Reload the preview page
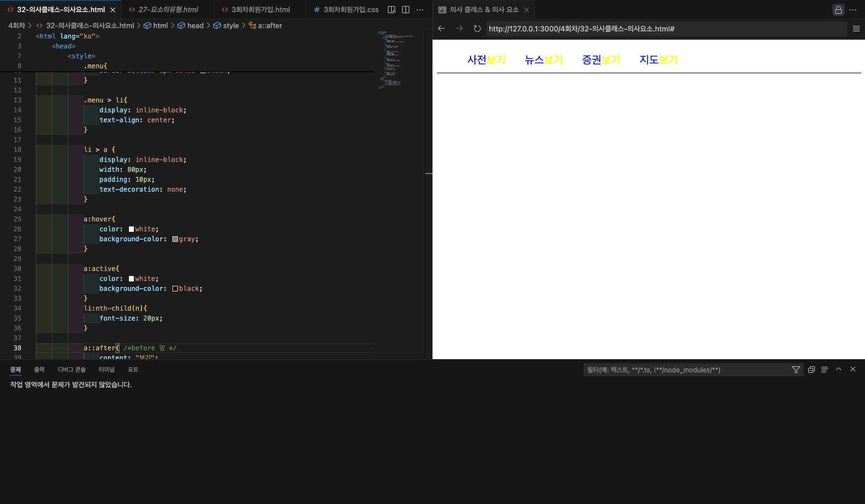 [x=477, y=29]
